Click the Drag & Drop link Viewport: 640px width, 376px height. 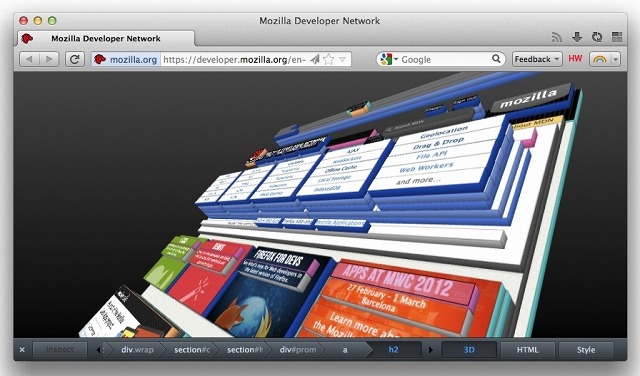[438, 143]
